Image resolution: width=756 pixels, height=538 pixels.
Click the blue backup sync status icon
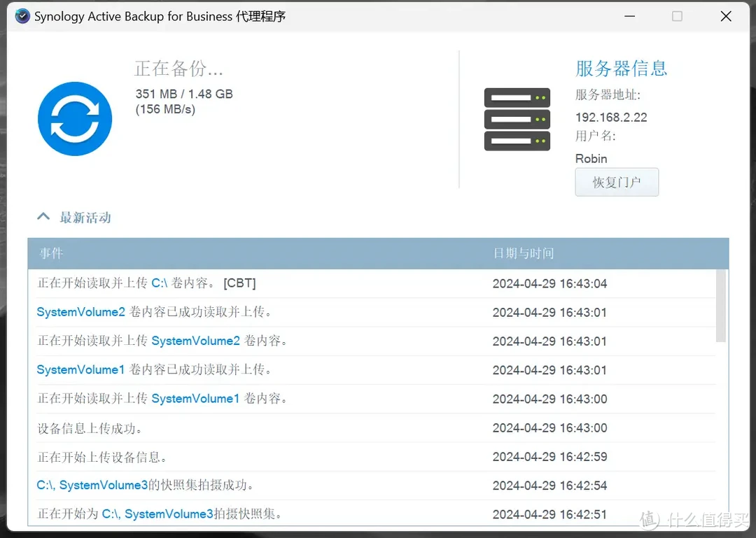tap(75, 119)
